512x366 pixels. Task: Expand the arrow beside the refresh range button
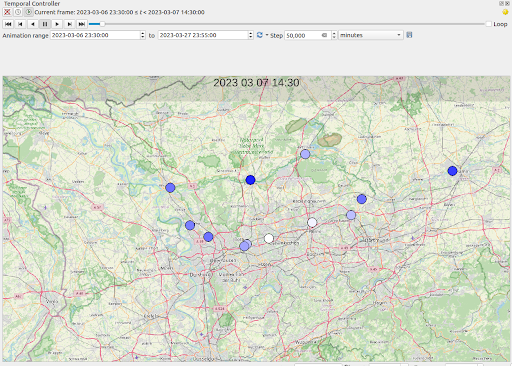(x=267, y=35)
